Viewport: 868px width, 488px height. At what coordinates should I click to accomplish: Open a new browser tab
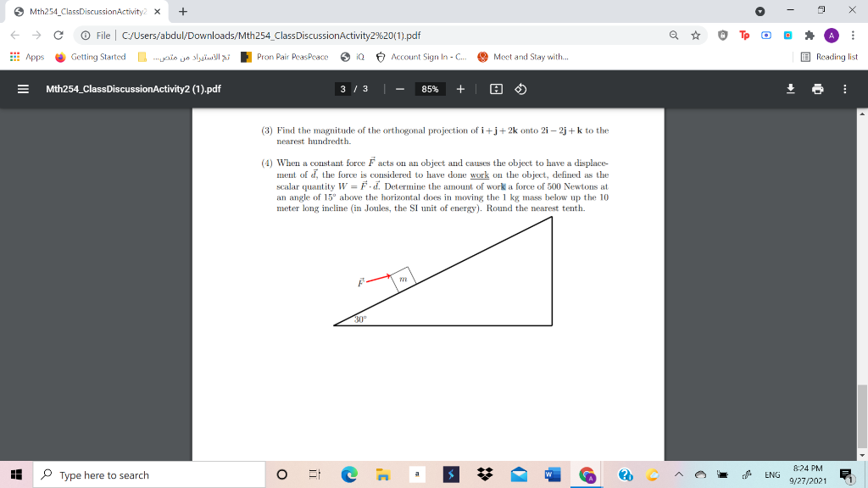[182, 12]
